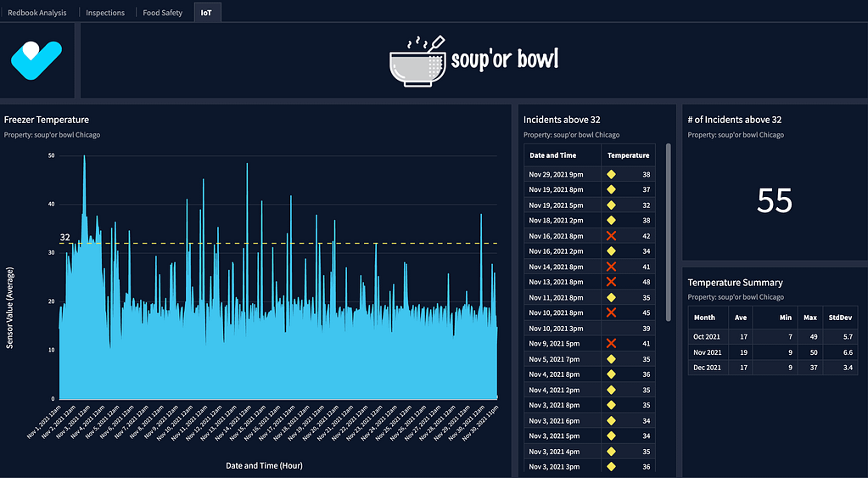Click the 32 threshold label on chart

(x=64, y=237)
